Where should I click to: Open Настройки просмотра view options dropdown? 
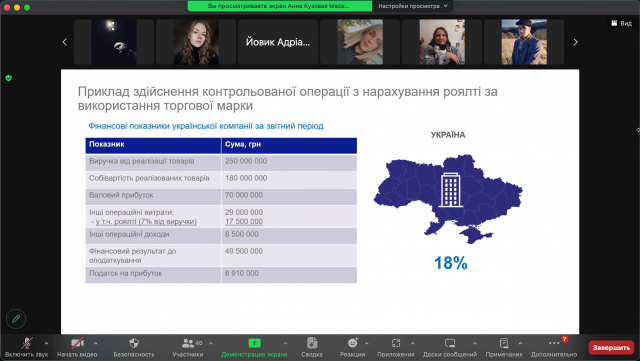[x=413, y=6]
